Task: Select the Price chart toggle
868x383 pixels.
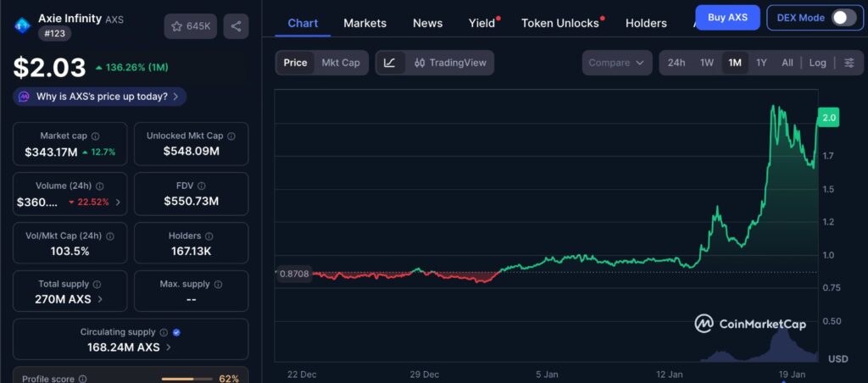Action: click(x=295, y=63)
